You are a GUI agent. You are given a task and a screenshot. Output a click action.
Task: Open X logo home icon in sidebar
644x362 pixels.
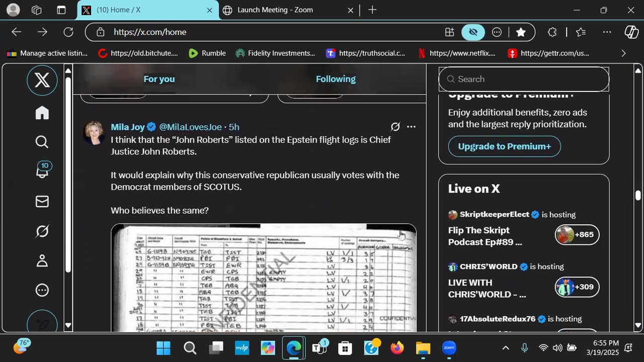[42, 80]
